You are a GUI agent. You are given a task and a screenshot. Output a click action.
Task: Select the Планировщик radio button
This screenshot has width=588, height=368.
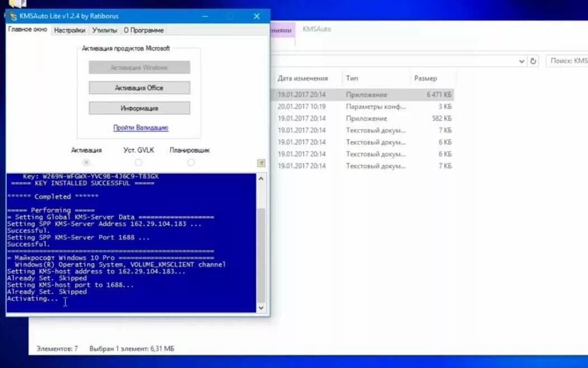pos(191,163)
